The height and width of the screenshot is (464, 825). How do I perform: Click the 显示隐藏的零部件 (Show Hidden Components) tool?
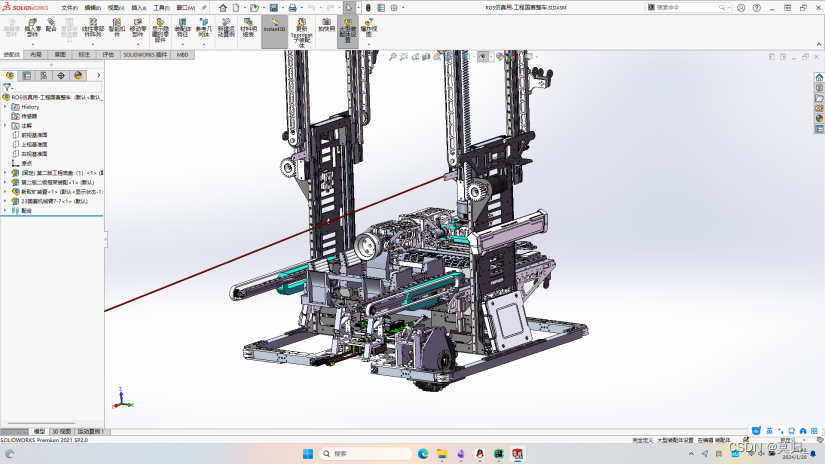click(160, 30)
